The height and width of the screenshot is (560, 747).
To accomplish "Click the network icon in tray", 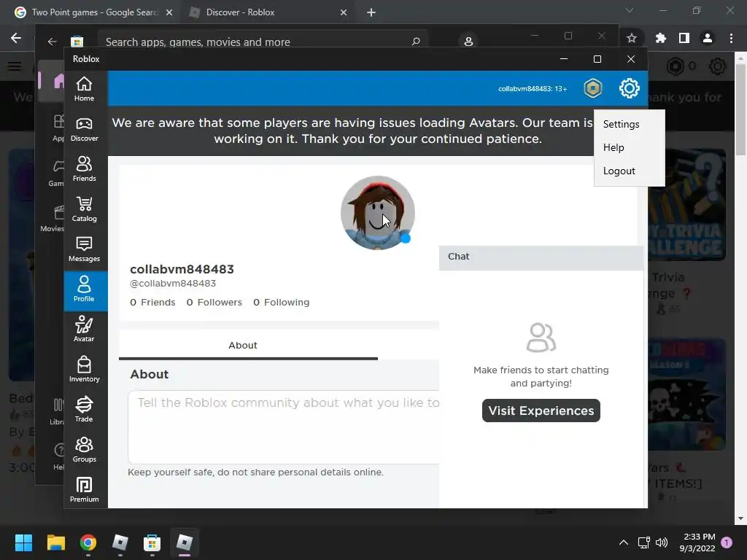I will 643,542.
